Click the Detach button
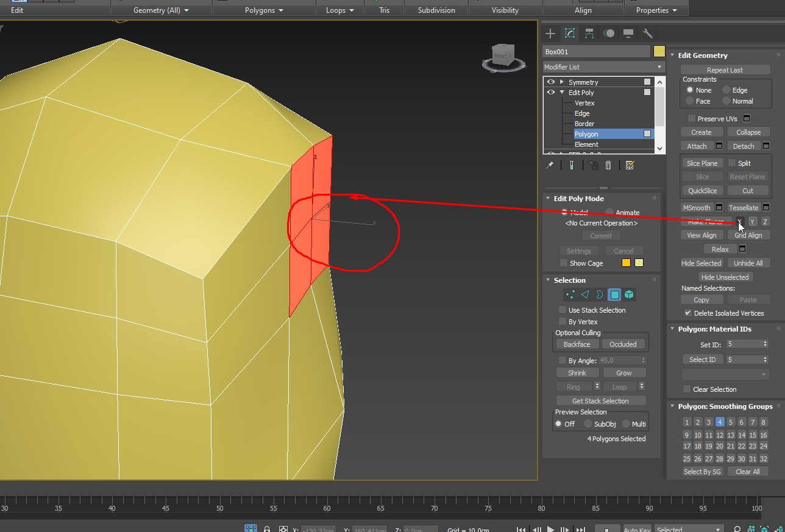The image size is (785, 532). point(743,146)
